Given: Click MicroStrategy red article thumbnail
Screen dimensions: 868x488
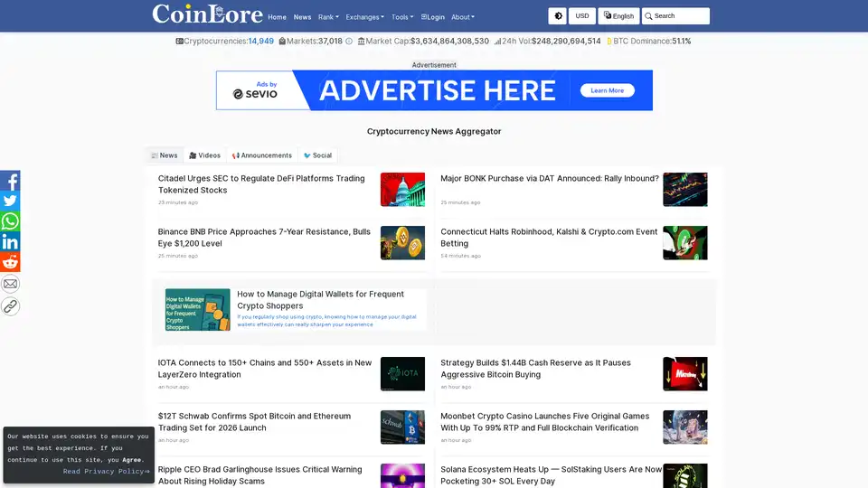Looking at the screenshot, I should click(x=685, y=373).
